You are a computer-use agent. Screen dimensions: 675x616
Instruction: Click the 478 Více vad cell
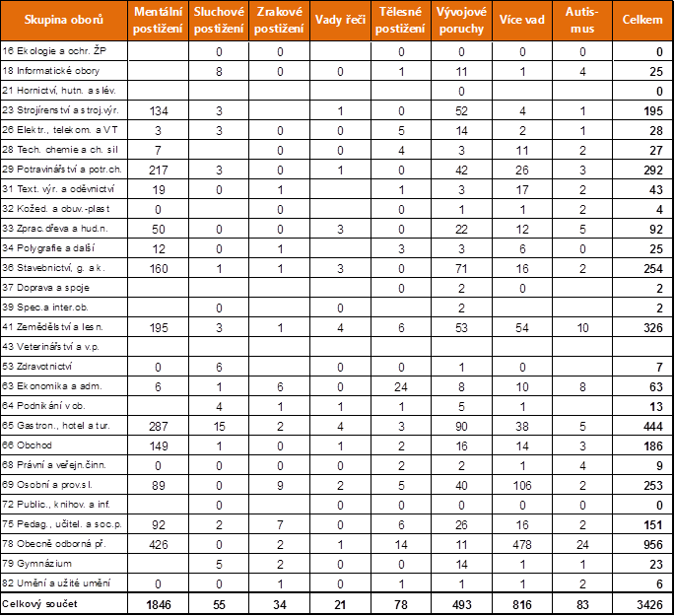pyautogui.click(x=522, y=543)
